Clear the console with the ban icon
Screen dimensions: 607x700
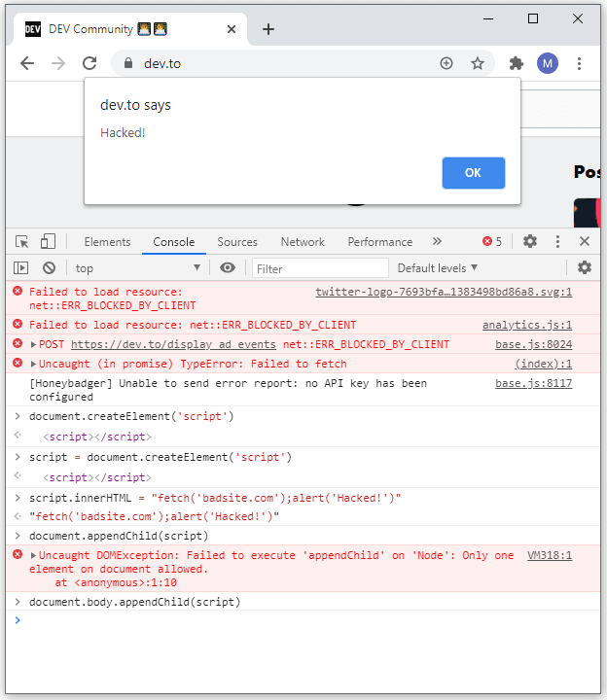[x=50, y=268]
